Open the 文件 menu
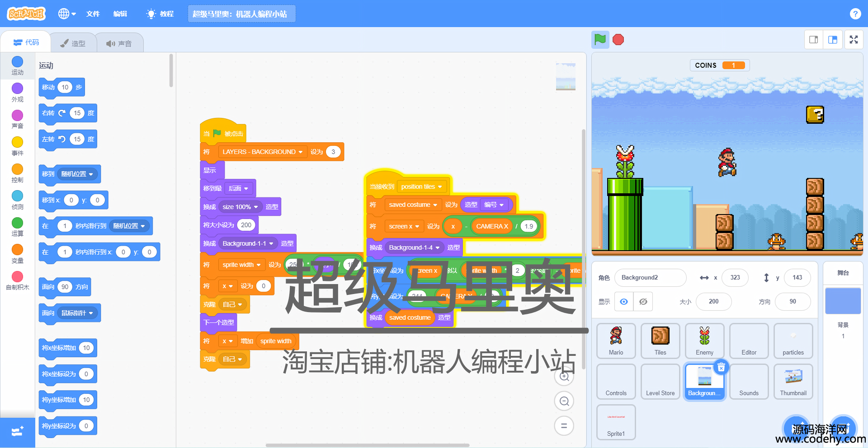This screenshot has width=868, height=448. pos(93,14)
